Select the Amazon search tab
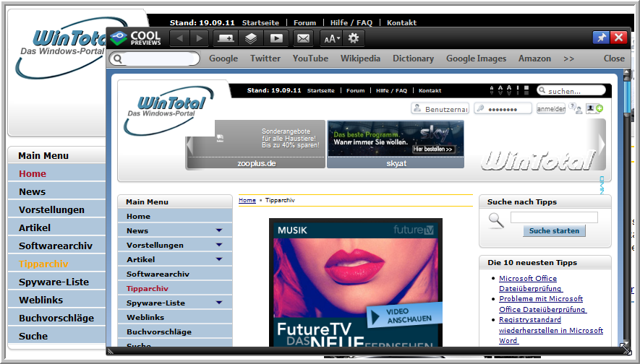Image resolution: width=640 pixels, height=364 pixels. (534, 58)
